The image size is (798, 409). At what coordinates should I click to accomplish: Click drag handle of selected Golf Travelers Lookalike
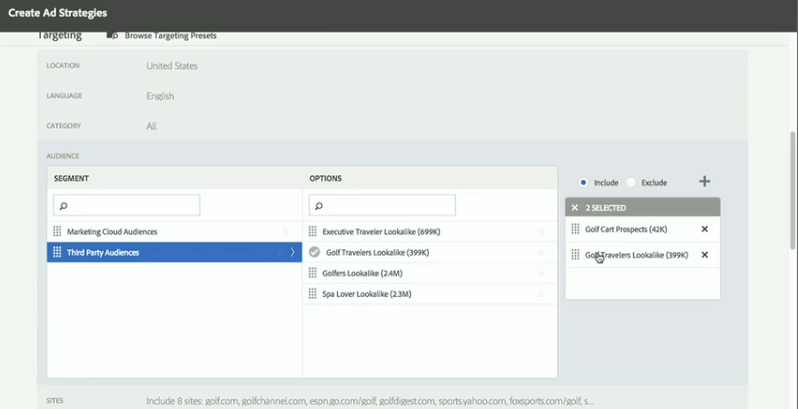[575, 254]
